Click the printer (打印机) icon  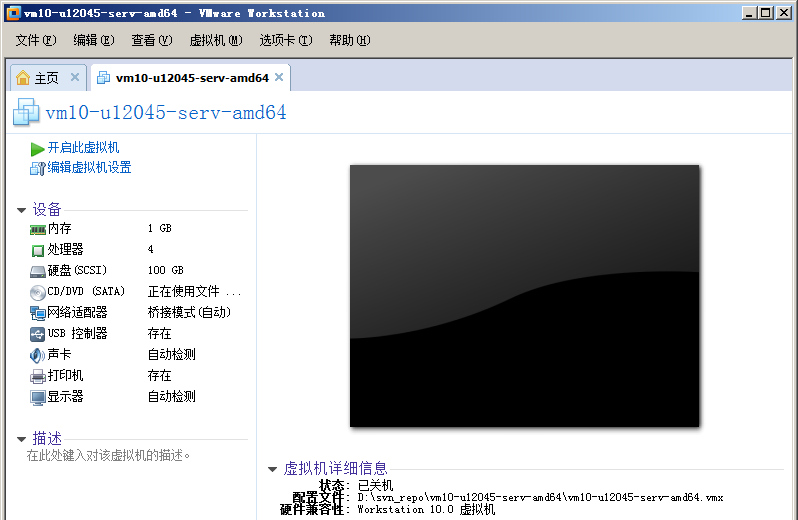point(38,377)
